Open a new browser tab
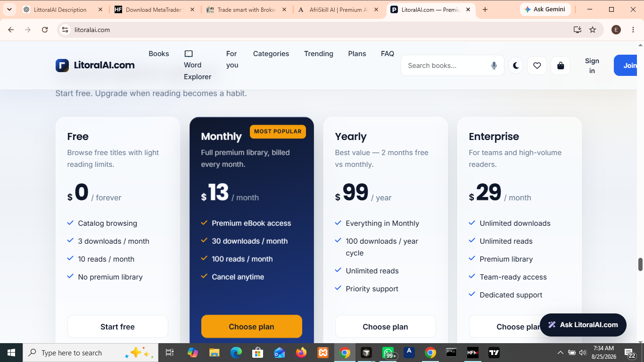 pyautogui.click(x=485, y=9)
